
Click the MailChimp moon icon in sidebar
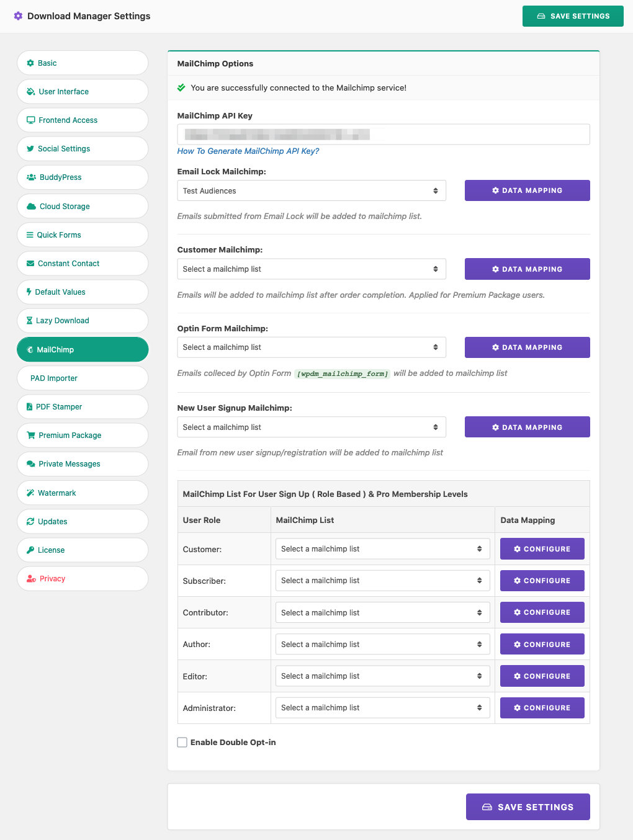click(x=30, y=349)
